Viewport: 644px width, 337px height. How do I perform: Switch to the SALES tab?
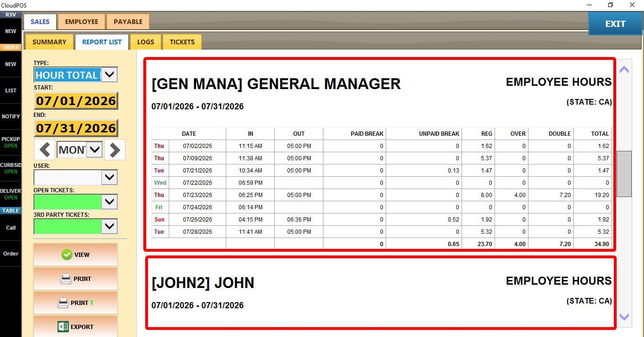(x=40, y=22)
